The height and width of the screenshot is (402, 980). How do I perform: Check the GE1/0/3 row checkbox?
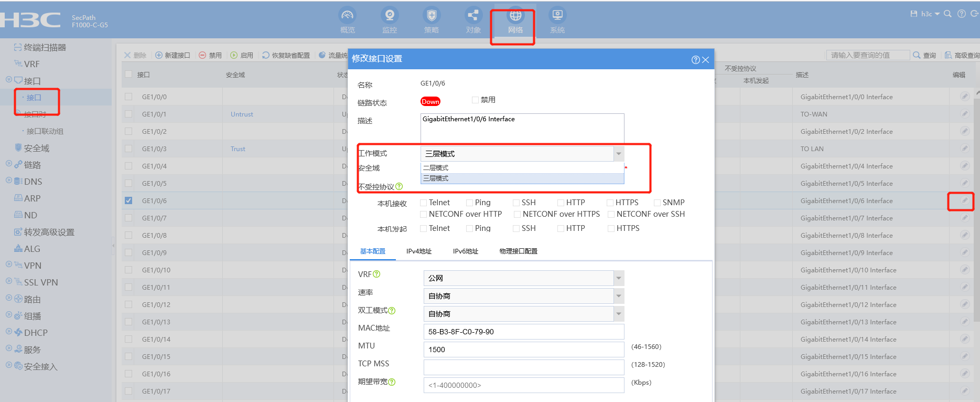pos(128,149)
